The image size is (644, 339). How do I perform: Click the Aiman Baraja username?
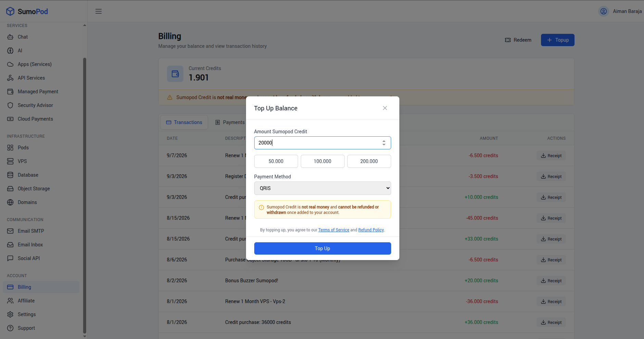[x=627, y=11]
